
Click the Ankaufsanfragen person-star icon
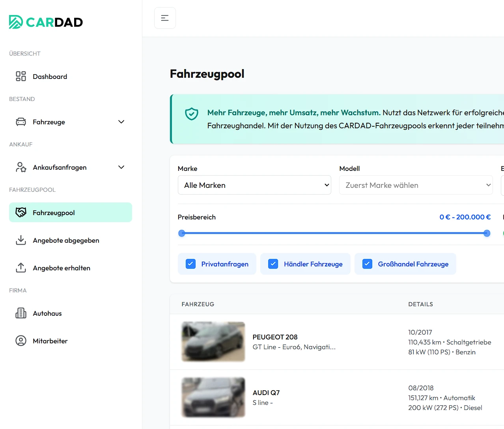coord(21,167)
